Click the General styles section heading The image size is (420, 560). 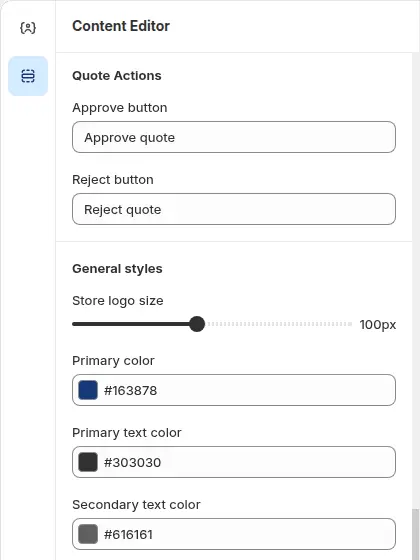[x=117, y=269]
